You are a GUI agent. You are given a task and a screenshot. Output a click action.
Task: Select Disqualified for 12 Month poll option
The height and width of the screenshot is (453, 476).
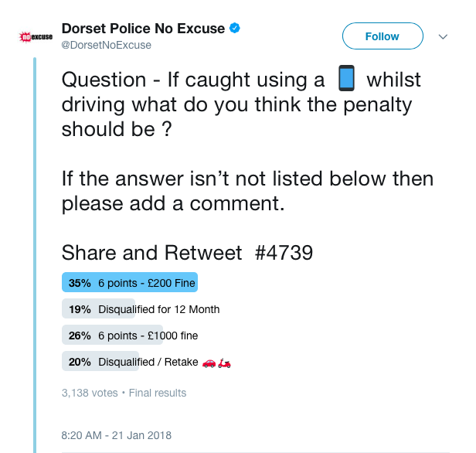point(158,309)
